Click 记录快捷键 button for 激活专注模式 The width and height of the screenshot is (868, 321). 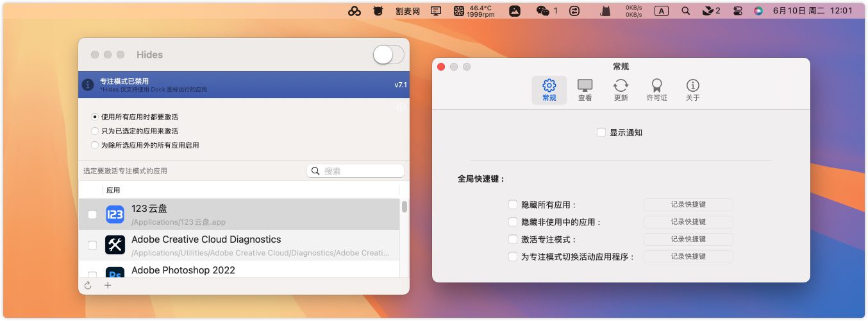(x=689, y=239)
